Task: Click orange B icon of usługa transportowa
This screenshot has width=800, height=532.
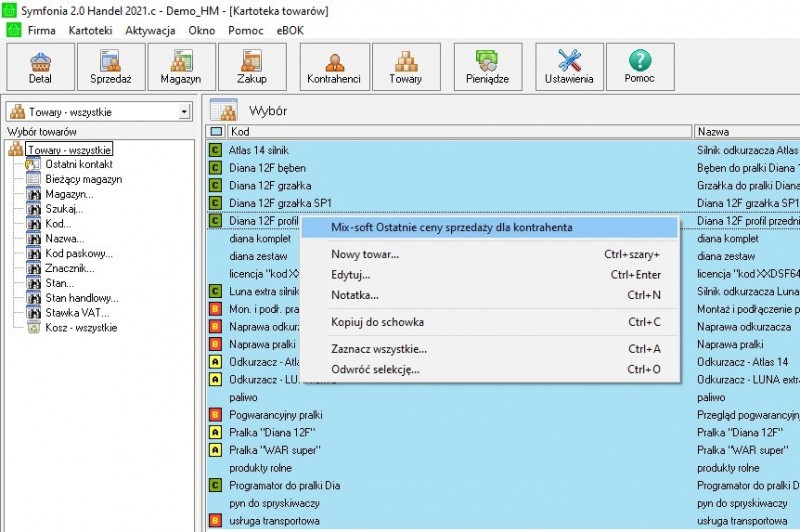Action: click(x=215, y=521)
